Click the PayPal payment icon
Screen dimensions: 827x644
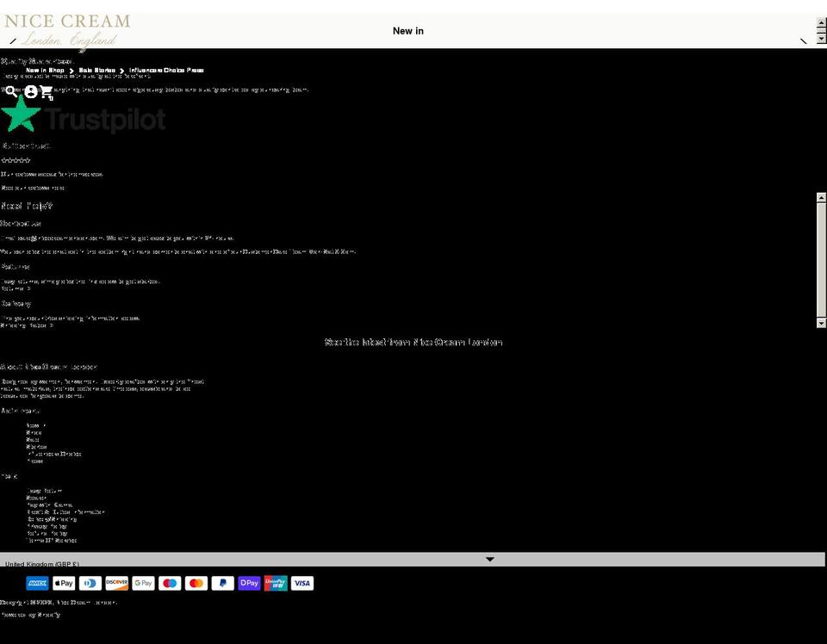[222, 583]
